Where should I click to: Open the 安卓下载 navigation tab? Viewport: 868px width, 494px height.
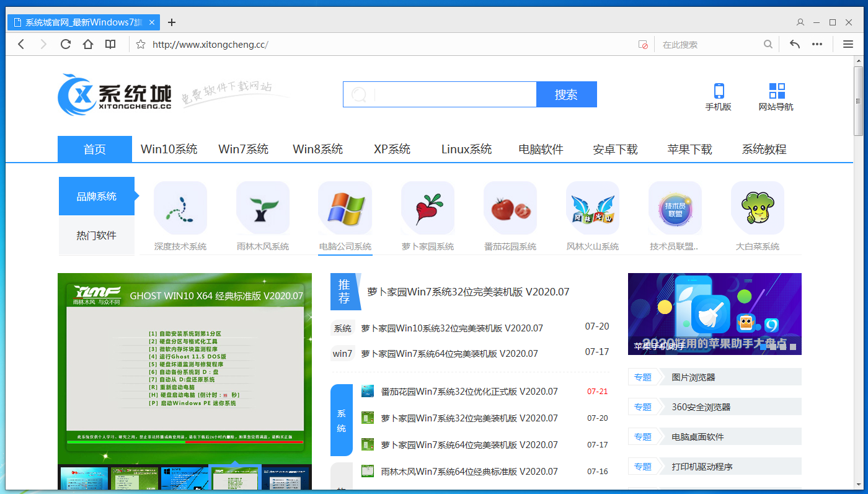pyautogui.click(x=616, y=149)
